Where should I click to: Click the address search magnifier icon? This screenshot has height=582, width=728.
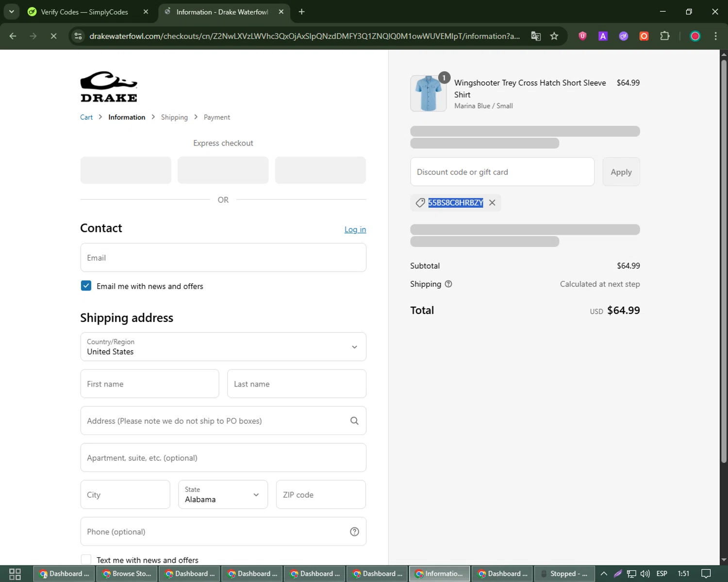click(x=354, y=421)
